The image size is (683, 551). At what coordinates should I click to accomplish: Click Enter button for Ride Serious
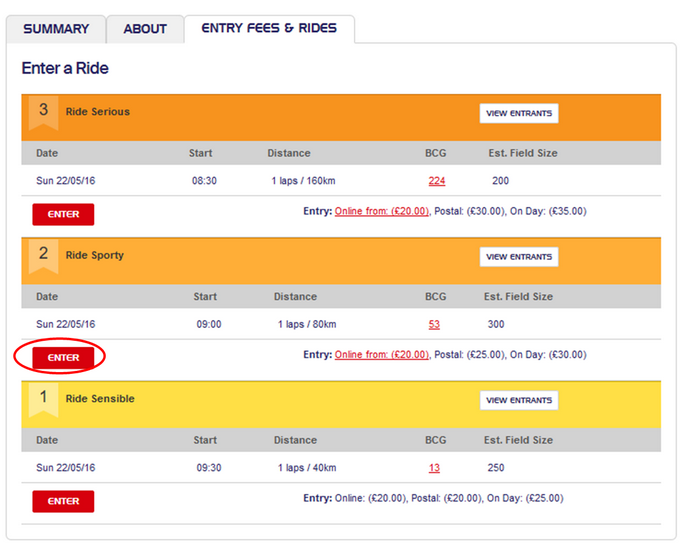pyautogui.click(x=63, y=214)
